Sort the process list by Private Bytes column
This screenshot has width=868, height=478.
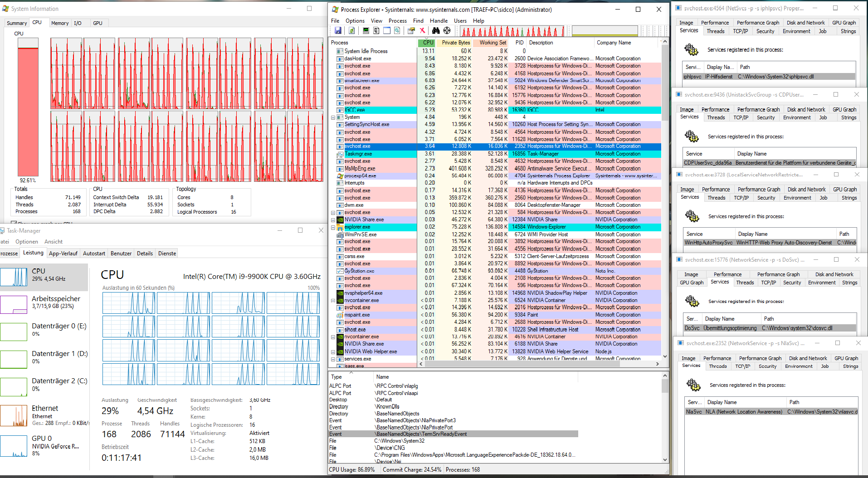(x=455, y=43)
